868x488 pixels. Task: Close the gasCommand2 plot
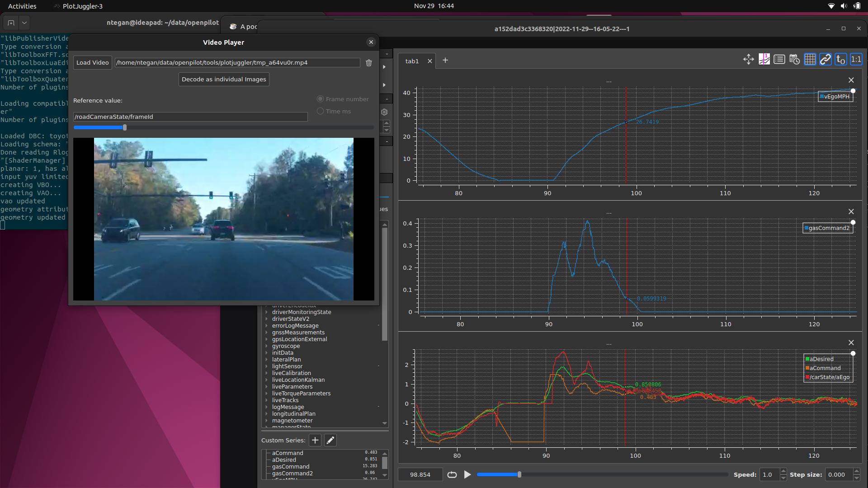pyautogui.click(x=851, y=211)
